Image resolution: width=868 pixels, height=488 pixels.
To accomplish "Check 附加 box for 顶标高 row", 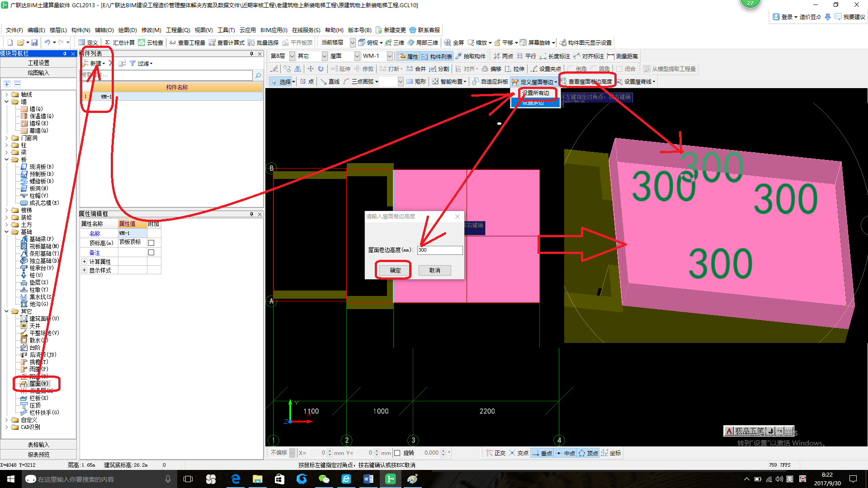I will pos(151,243).
